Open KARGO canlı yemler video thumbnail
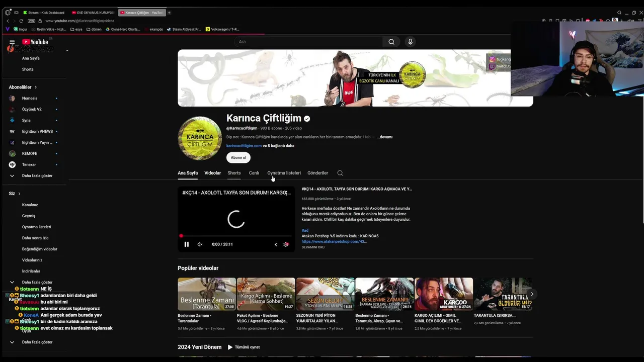Image resolution: width=644 pixels, height=362 pixels. [x=444, y=294]
